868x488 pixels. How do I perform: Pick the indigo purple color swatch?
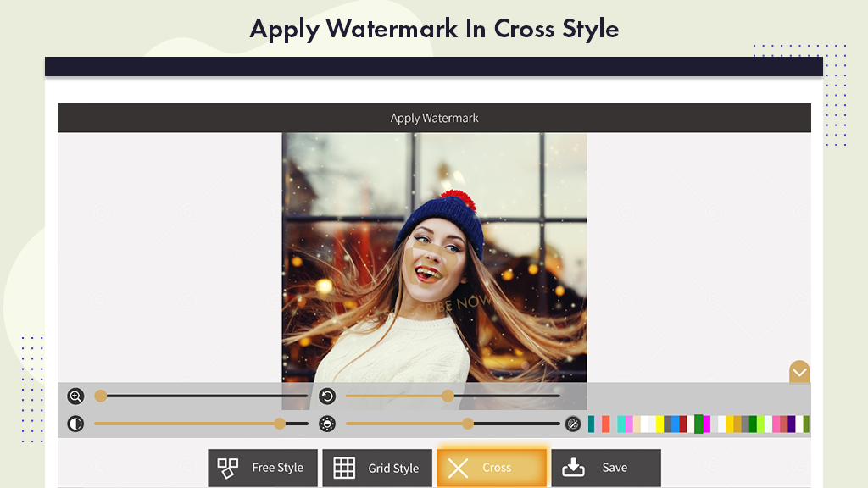[792, 424]
